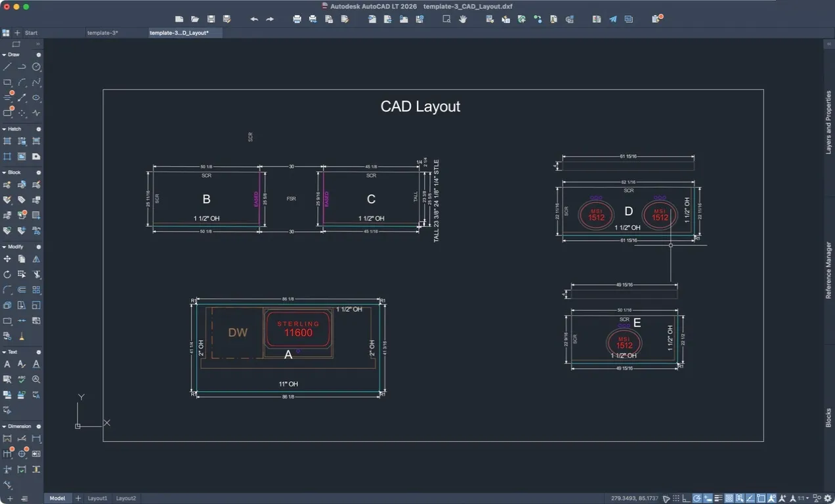This screenshot has height=504, width=835.
Task: Switch to the Layout1 tab
Action: pyautogui.click(x=97, y=499)
